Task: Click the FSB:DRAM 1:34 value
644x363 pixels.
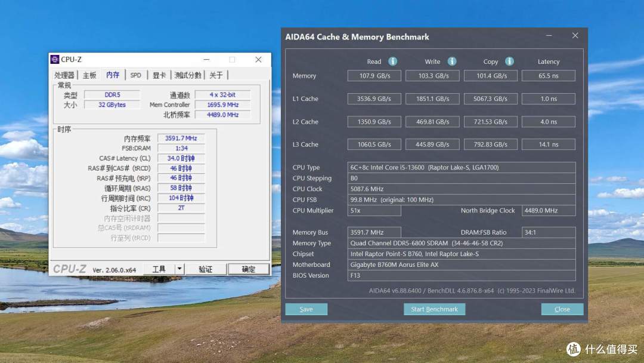Action: [181, 148]
